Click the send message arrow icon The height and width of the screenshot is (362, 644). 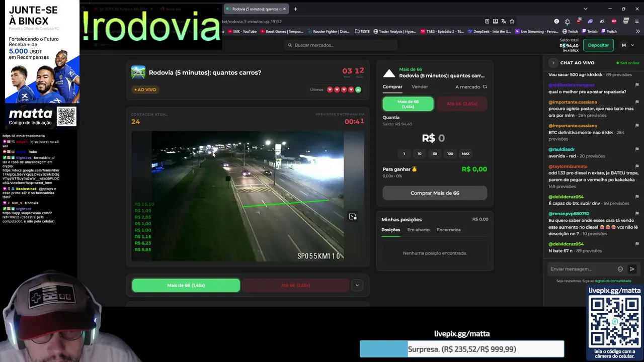tap(632, 269)
